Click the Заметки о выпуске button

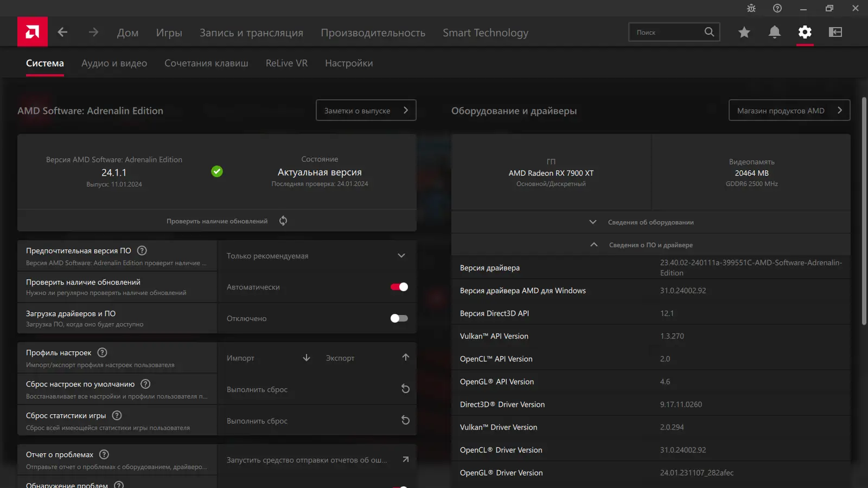366,111
